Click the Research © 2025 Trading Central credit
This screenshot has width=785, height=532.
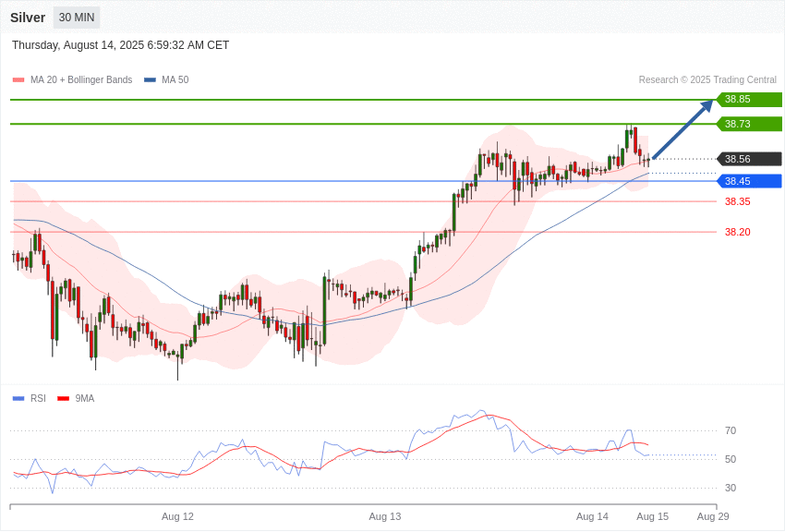coord(707,80)
